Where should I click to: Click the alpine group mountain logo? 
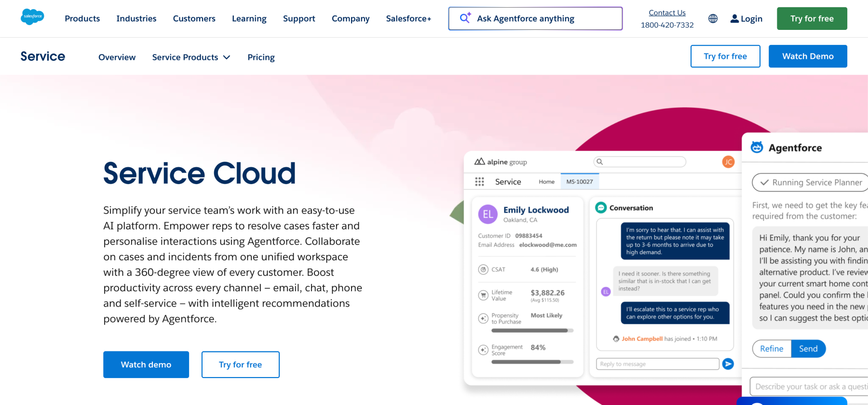pyautogui.click(x=479, y=162)
